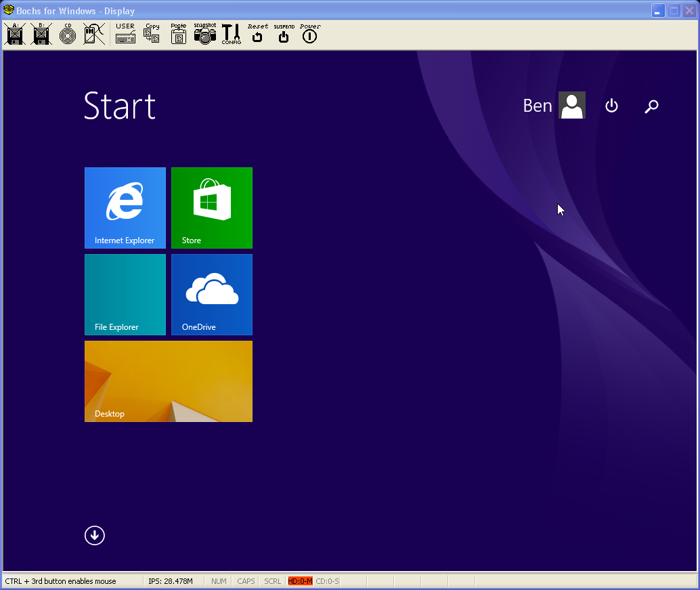This screenshot has width=700, height=590.
Task: Click the CAPS indicator in status bar
Action: 246,581
